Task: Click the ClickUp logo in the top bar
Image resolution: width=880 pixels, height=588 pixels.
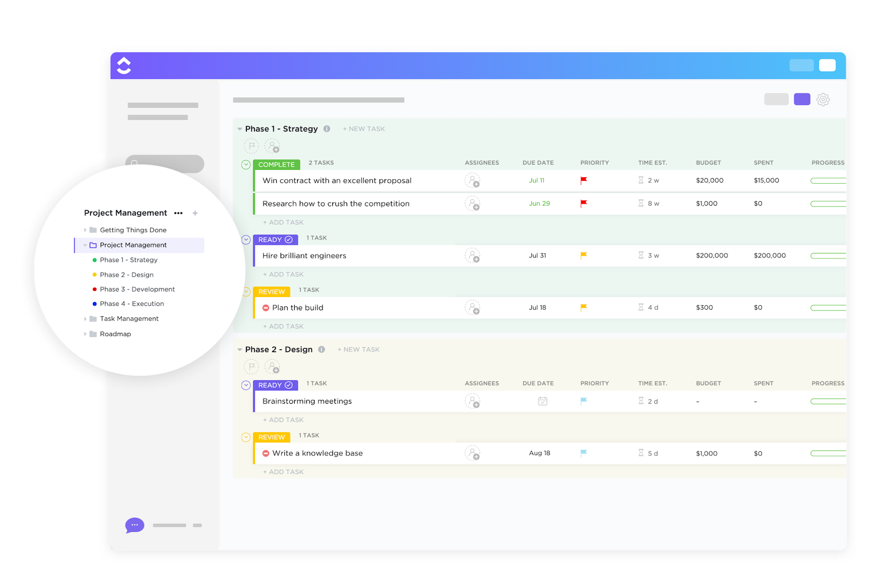Action: pos(124,65)
